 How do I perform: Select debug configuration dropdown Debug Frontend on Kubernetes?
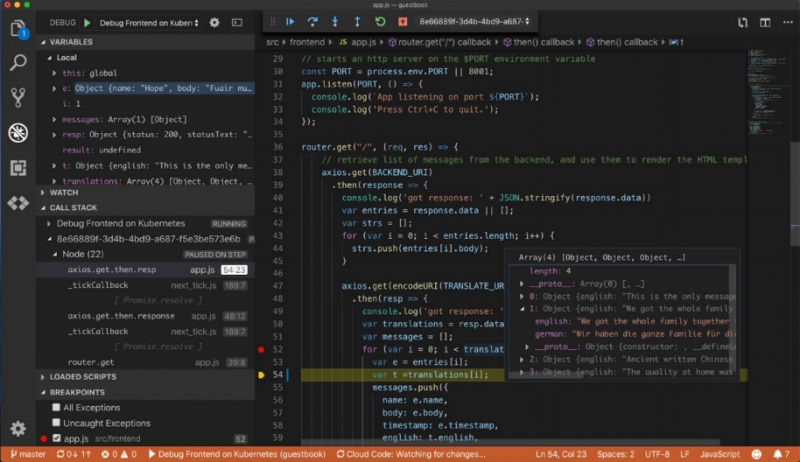click(x=149, y=22)
